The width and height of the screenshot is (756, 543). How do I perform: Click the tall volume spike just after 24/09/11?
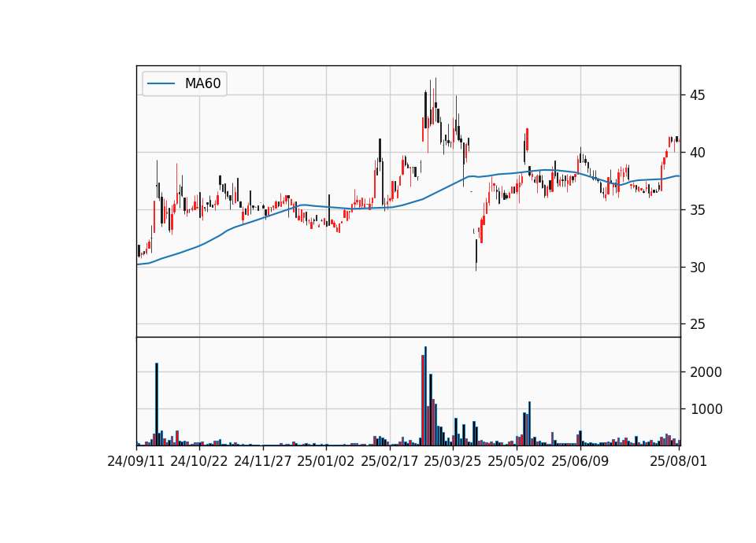click(157, 404)
